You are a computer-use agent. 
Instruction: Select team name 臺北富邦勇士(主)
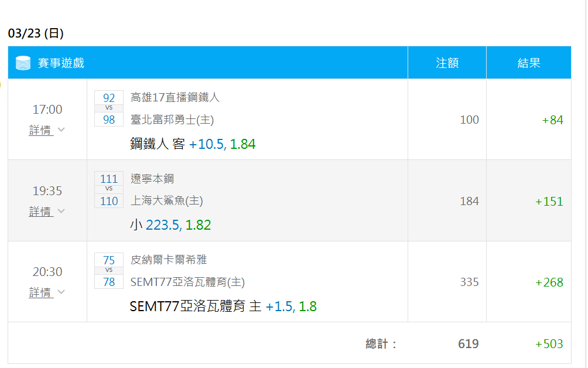pos(172,120)
